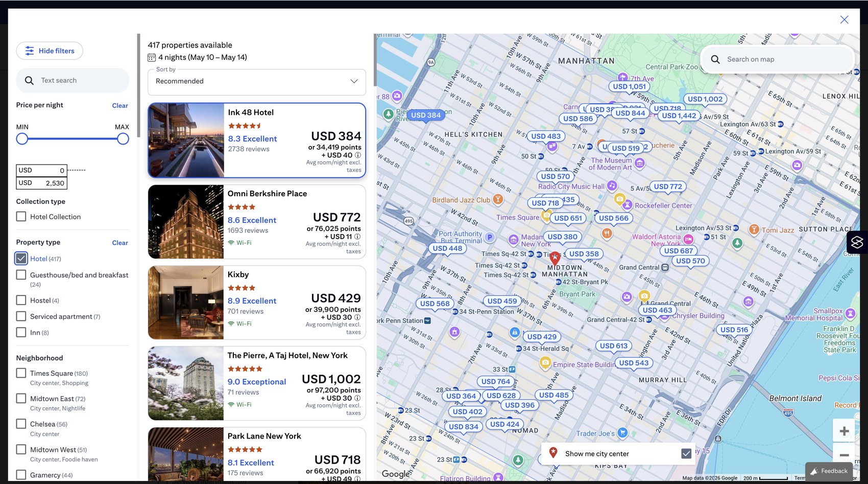Uncheck the Hotel property type checkbox

(x=21, y=258)
